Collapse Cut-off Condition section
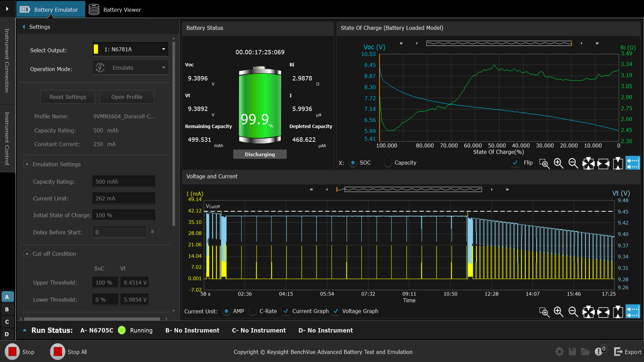This screenshot has height=362, width=644. (x=27, y=254)
